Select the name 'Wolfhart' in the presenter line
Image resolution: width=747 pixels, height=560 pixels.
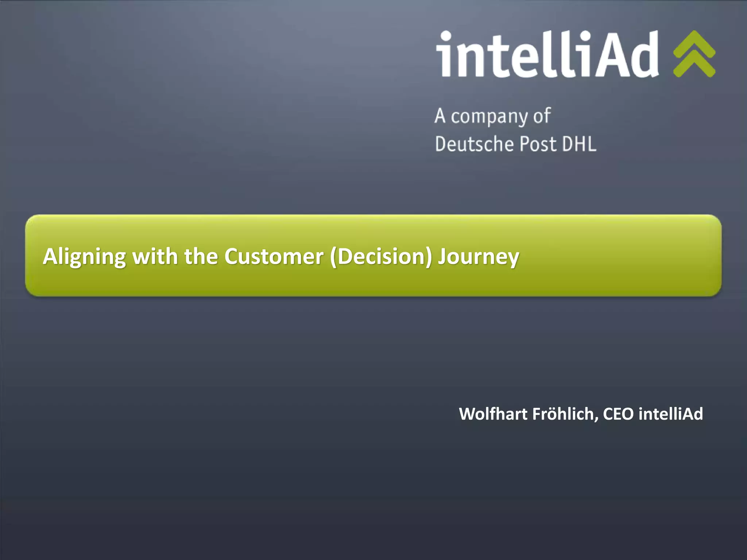493,414
